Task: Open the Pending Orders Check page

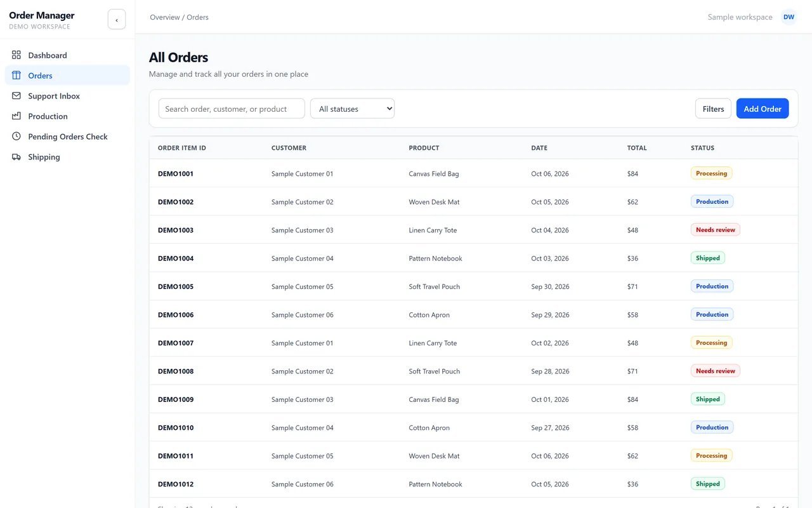Action: coord(67,137)
